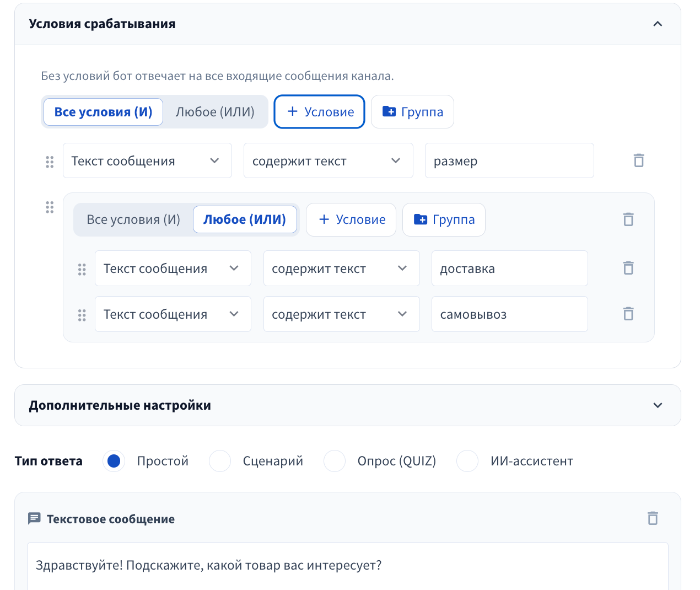700x590 pixels.
Task: Open 'Текст сообщения' dropdown in 'самовывоз' row
Action: (173, 314)
